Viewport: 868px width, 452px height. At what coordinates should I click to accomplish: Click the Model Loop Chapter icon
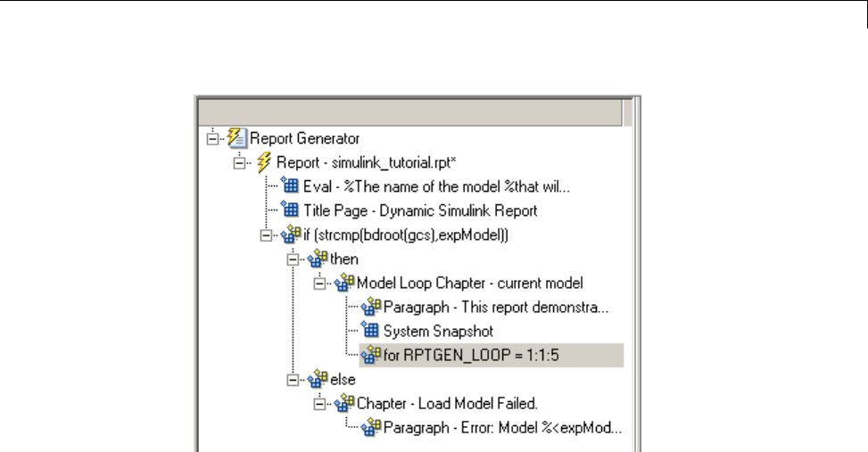pos(343,283)
